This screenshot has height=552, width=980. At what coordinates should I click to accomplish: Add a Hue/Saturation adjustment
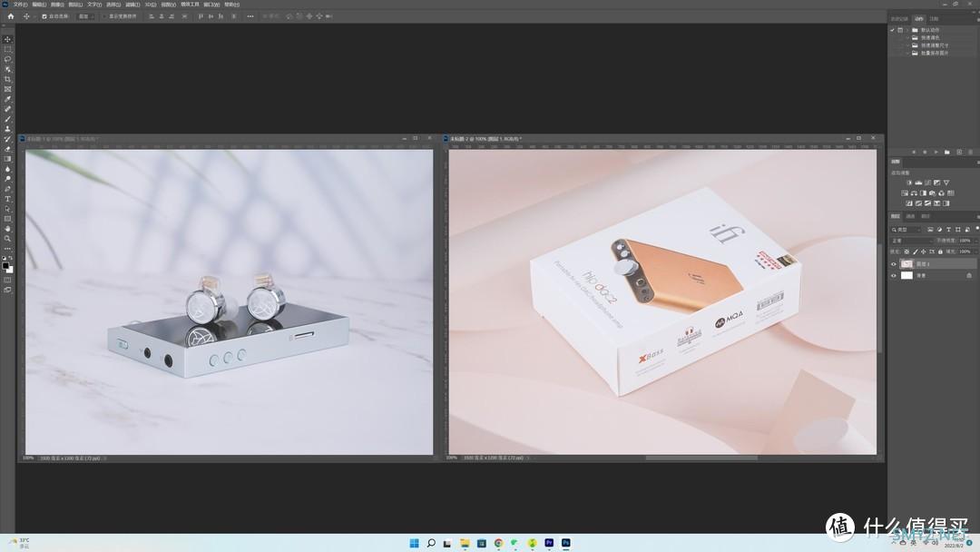[905, 193]
